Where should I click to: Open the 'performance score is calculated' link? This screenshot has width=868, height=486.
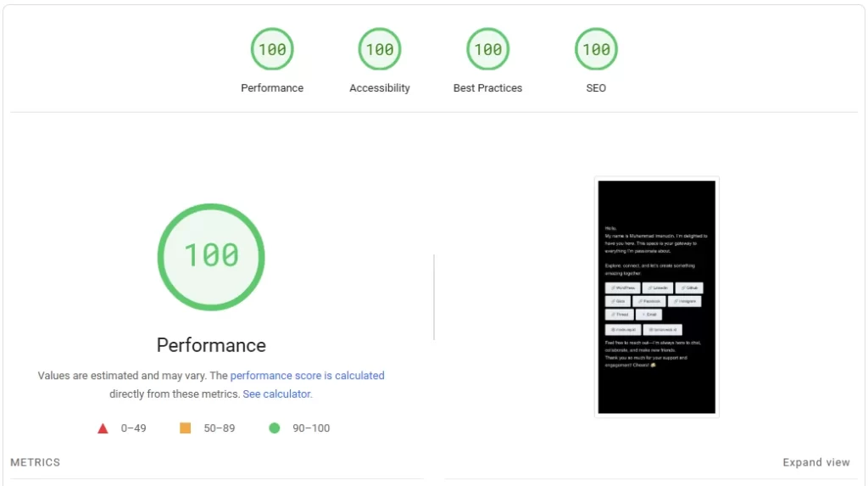coord(307,376)
